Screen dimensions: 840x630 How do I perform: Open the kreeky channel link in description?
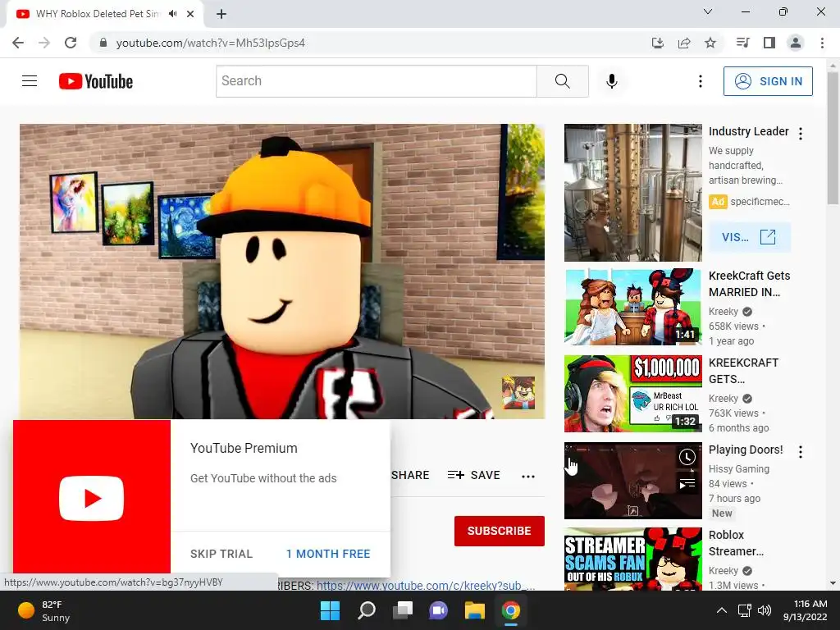pyautogui.click(x=426, y=586)
